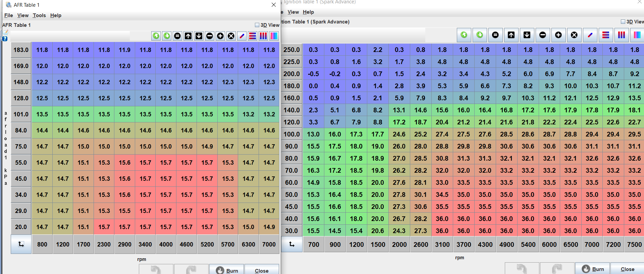Image resolution: width=644 pixels, height=274 pixels.
Task: Click Close button in Ignition Table window
Action: tap(627, 269)
